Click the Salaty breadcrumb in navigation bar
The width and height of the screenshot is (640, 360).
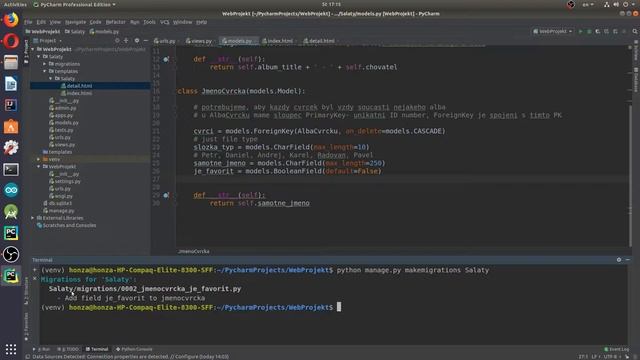(75, 31)
